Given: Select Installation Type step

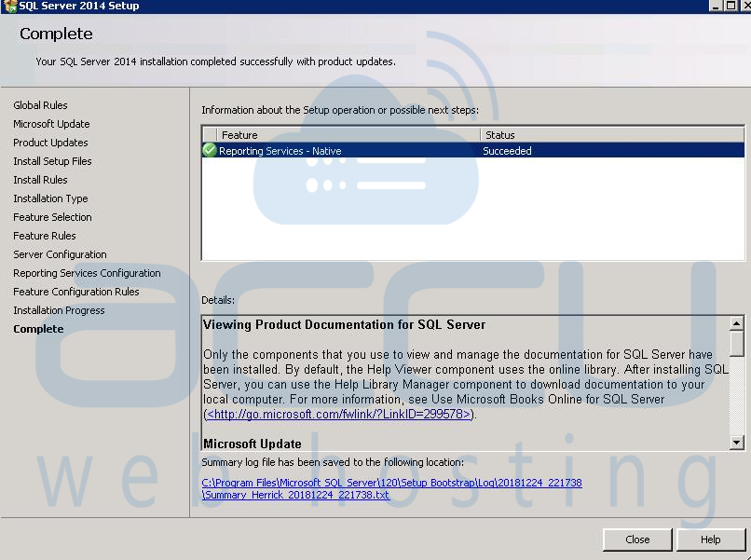Looking at the screenshot, I should coord(50,198).
